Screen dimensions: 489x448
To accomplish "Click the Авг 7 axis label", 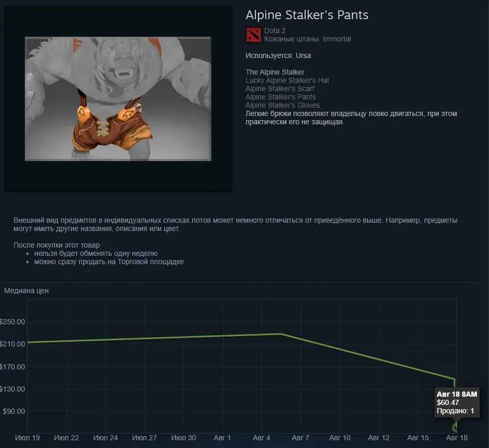I will (300, 438).
